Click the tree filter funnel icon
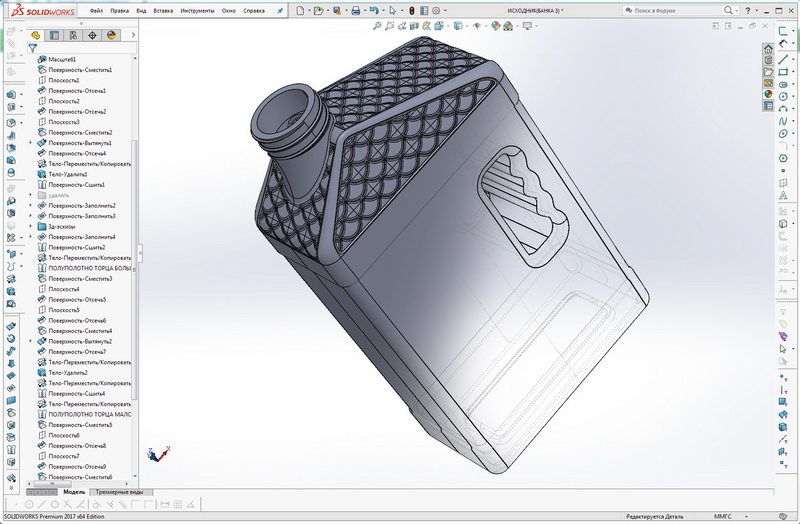 coord(33,48)
